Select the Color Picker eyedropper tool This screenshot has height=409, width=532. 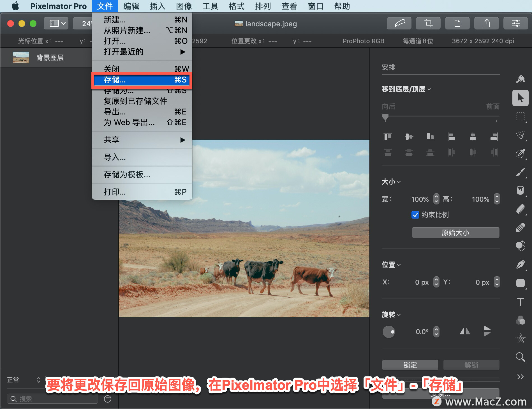pos(521,153)
